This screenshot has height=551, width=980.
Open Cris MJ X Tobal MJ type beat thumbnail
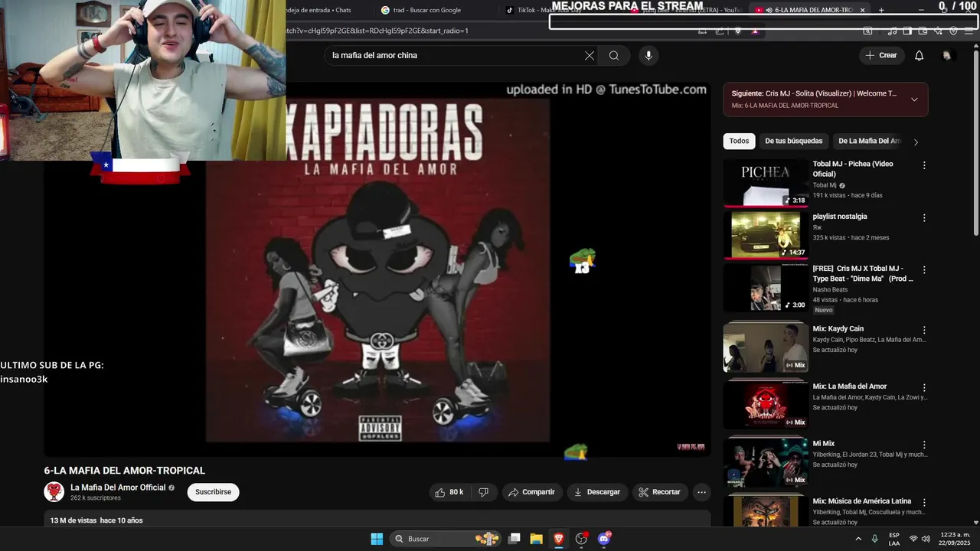(x=766, y=287)
